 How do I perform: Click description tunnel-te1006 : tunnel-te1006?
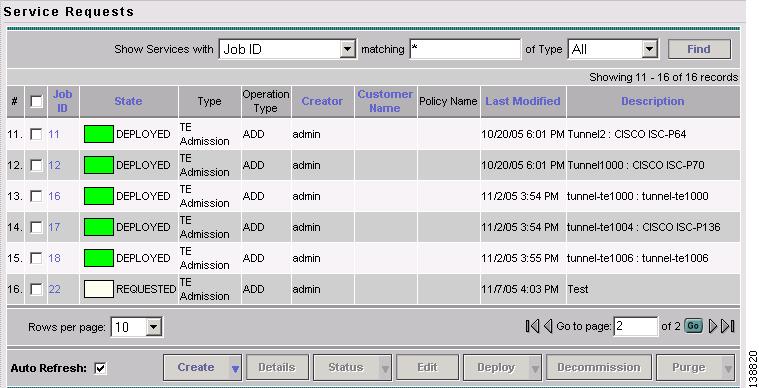[x=638, y=258]
